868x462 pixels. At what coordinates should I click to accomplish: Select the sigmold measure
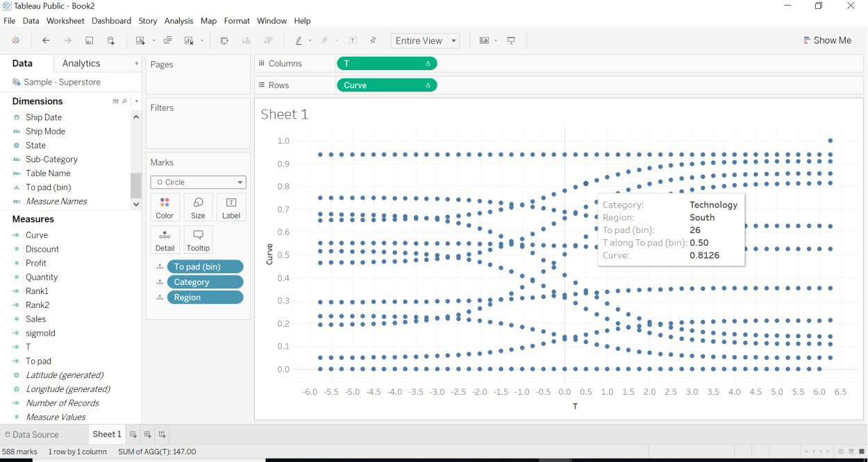click(x=40, y=333)
